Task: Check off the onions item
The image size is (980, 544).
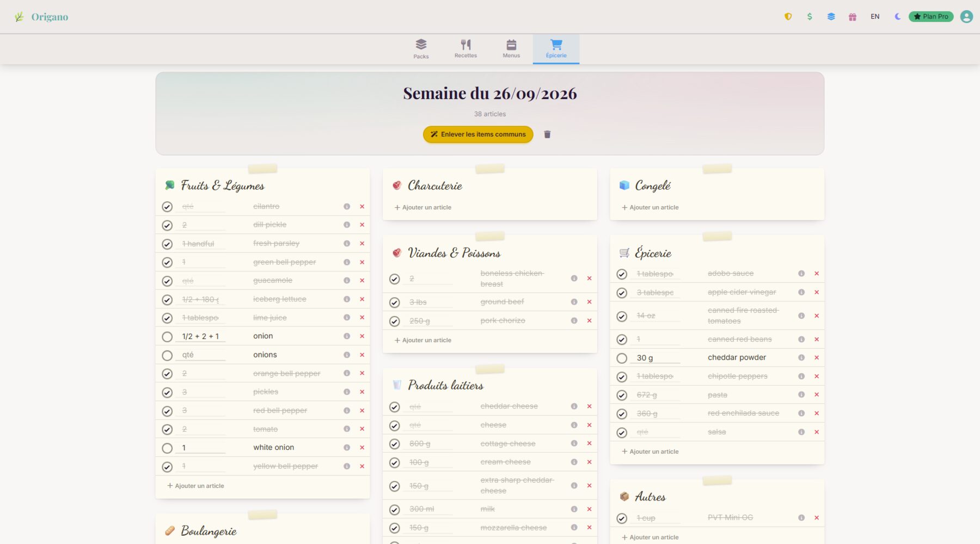Action: click(x=167, y=356)
